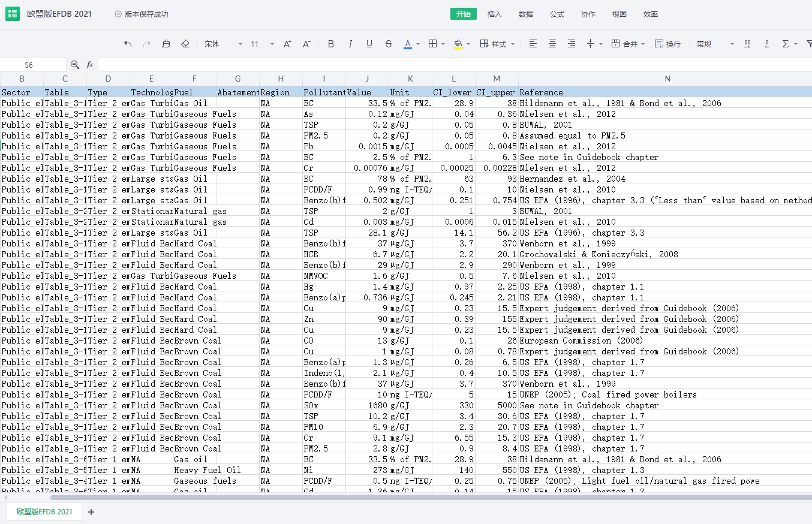This screenshot has width=812, height=524.
Task: Center align text horizontally
Action: pyautogui.click(x=552, y=44)
